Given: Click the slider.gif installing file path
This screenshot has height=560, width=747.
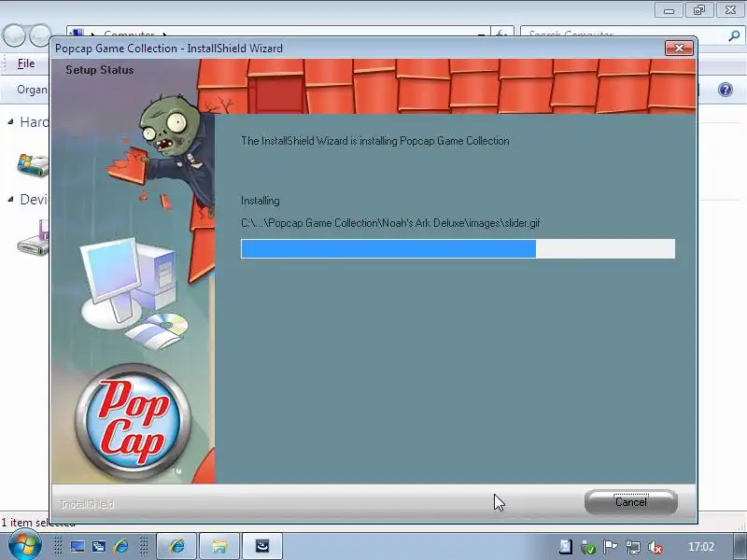Looking at the screenshot, I should point(390,223).
